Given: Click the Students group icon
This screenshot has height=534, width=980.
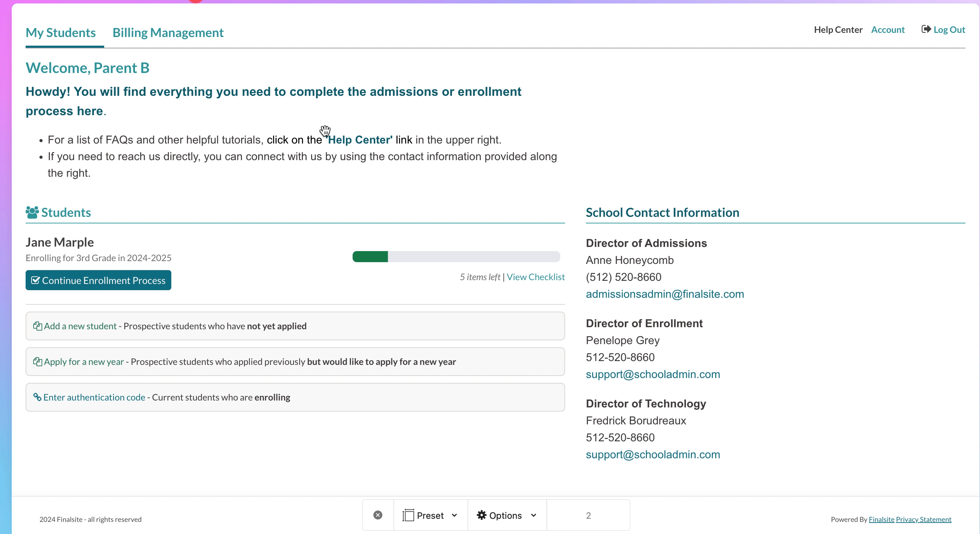Looking at the screenshot, I should click(x=32, y=212).
